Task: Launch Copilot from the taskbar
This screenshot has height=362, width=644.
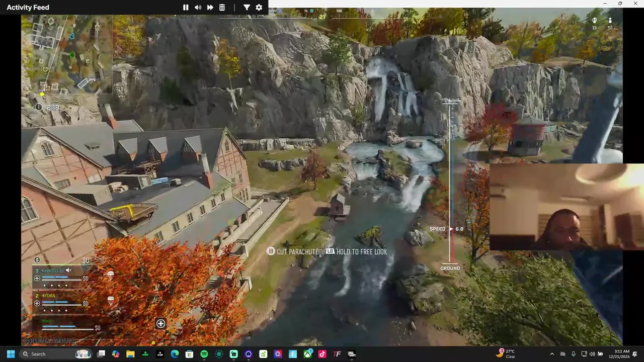Action: point(116,354)
